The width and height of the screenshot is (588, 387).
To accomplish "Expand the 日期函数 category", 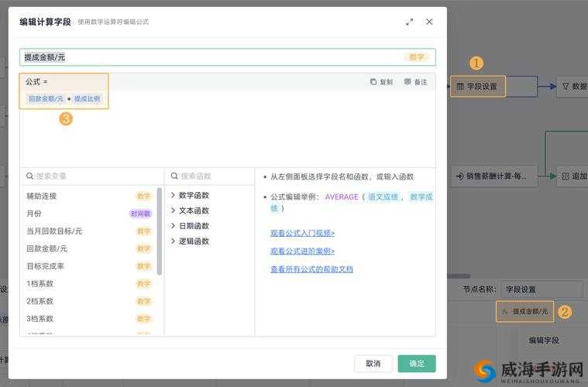I will pyautogui.click(x=190, y=226).
